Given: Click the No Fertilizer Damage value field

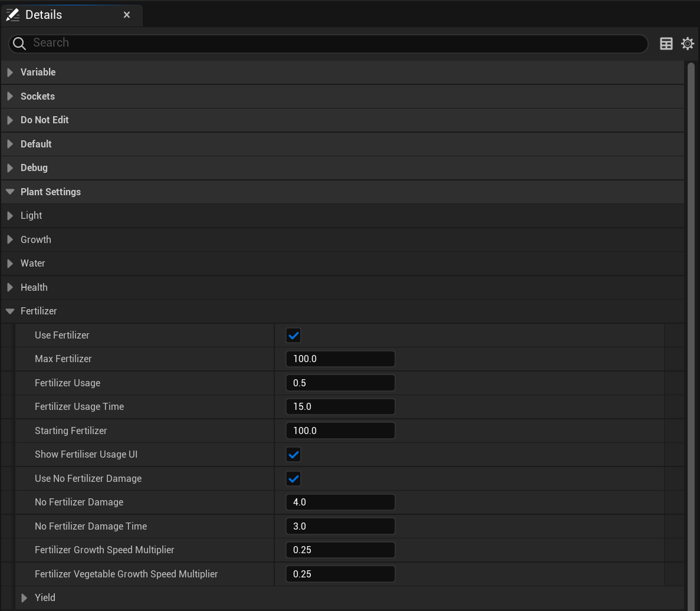Looking at the screenshot, I should tap(340, 502).
